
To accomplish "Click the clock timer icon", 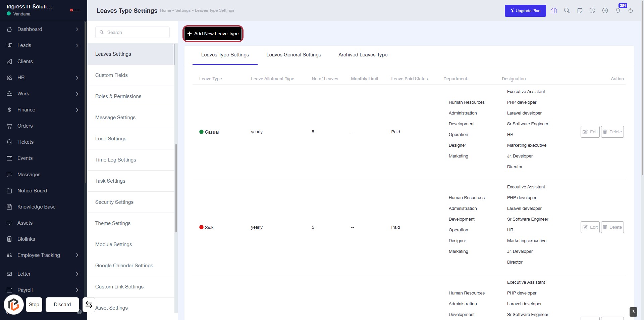I will (592, 11).
